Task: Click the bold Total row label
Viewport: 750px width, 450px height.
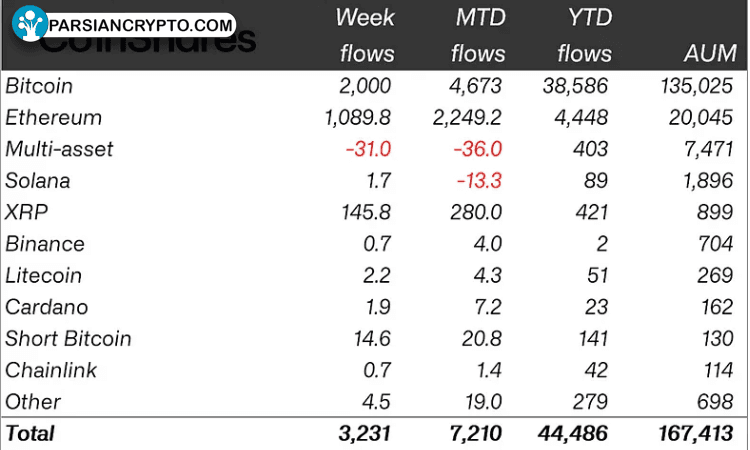Action: (30, 434)
